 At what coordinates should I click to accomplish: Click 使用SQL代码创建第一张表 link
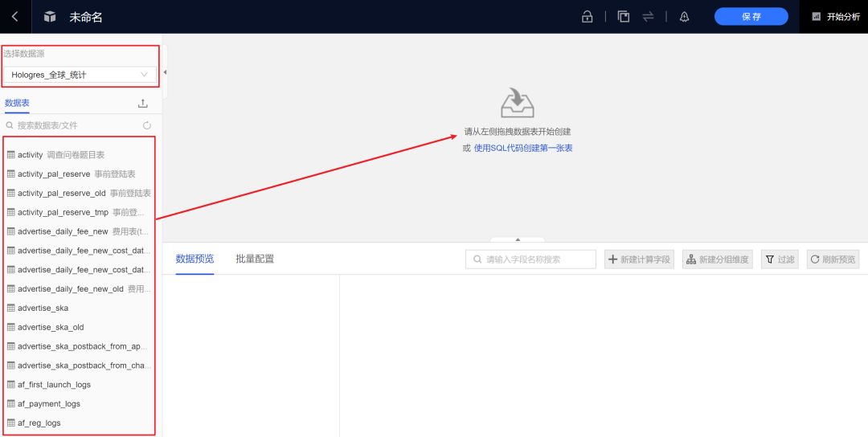pos(523,149)
